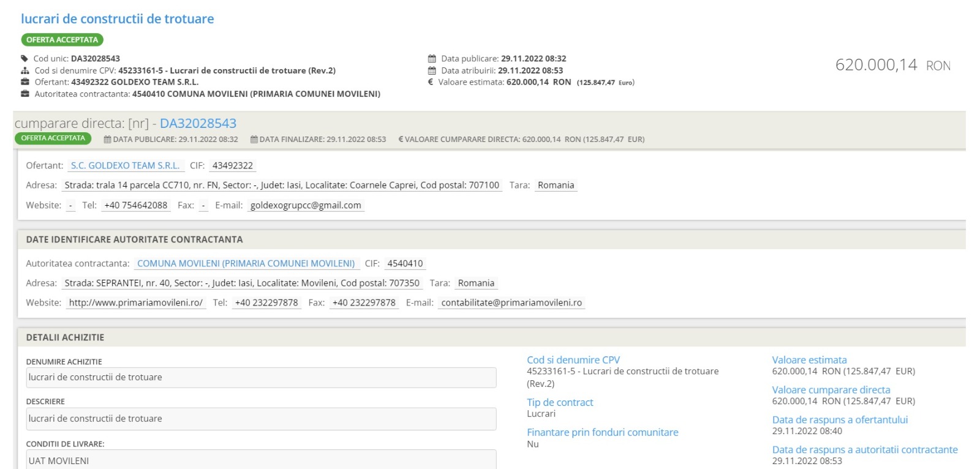
Task: Click the website http://www.primariamovileni.ro/
Action: tap(136, 302)
